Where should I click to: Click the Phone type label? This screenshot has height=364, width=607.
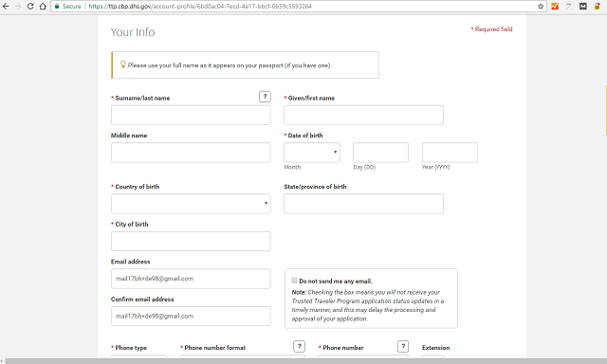(x=131, y=347)
